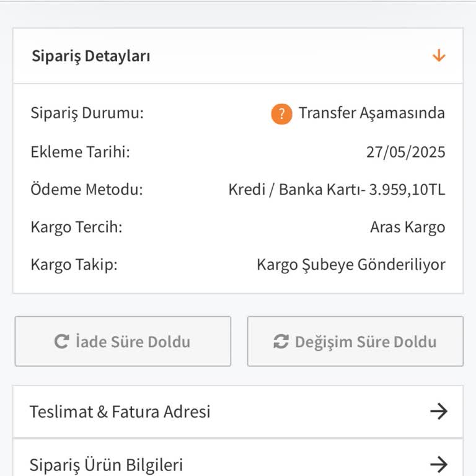The width and height of the screenshot is (476, 476).
Task: Click the arrow beside Sipariş Ürün Bilgileri
Action: [x=438, y=464]
